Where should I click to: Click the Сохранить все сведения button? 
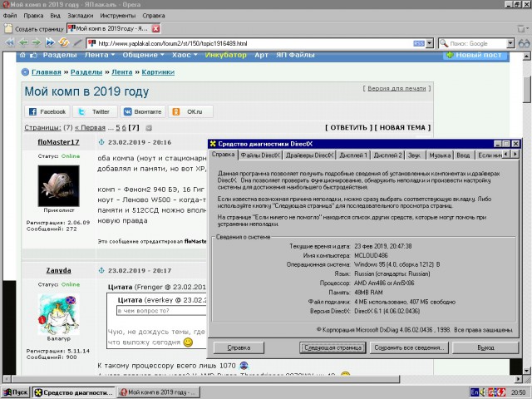click(x=409, y=347)
